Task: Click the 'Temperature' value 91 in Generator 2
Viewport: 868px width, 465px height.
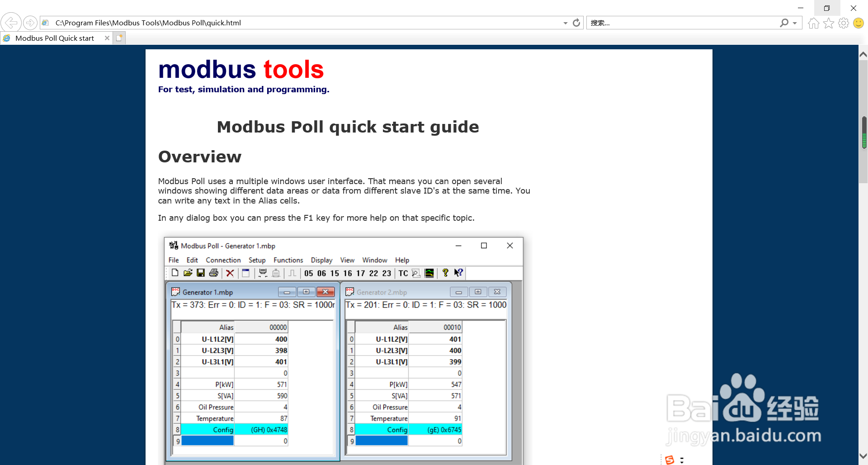Action: (435, 418)
